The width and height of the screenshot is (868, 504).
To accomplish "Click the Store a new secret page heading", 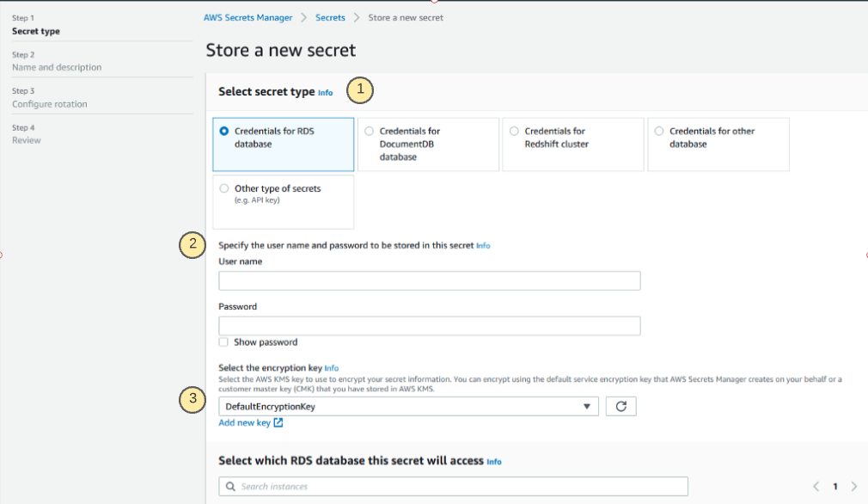I will [x=281, y=51].
